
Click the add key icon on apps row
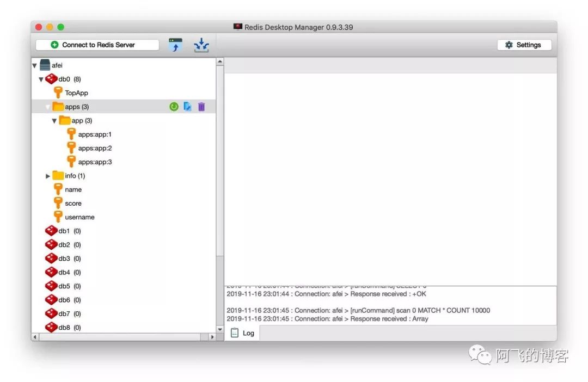(x=187, y=107)
